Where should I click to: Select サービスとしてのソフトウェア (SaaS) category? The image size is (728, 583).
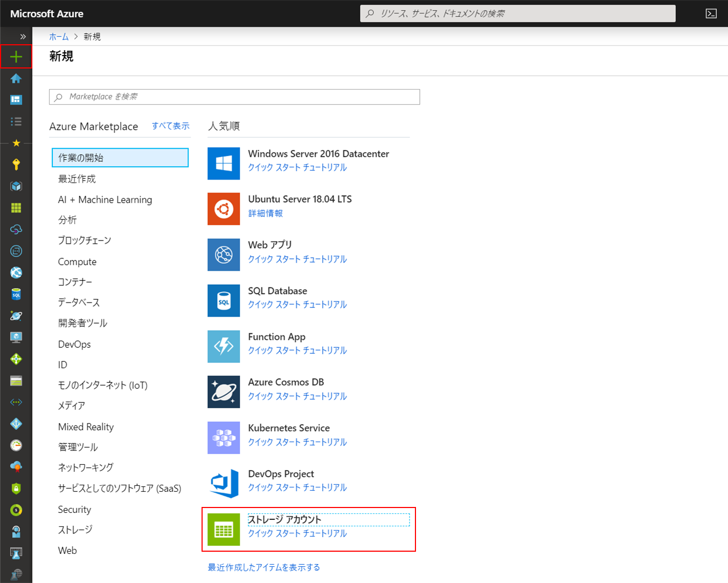coord(120,488)
